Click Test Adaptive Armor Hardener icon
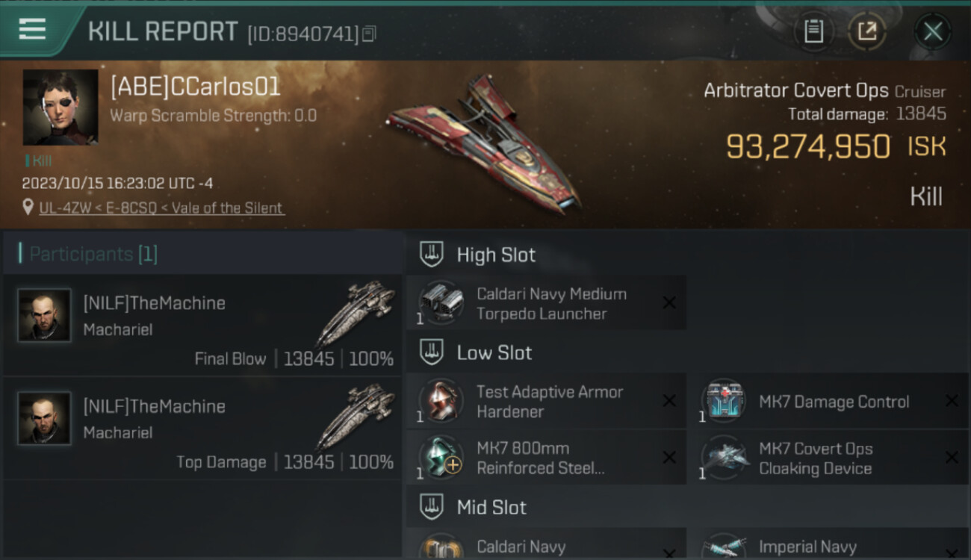 (441, 401)
